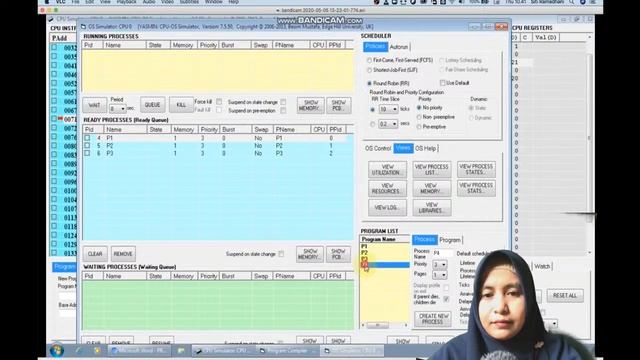
Task: Open the folder icon in the Windows taskbar
Action: pyautogui.click(x=181, y=351)
